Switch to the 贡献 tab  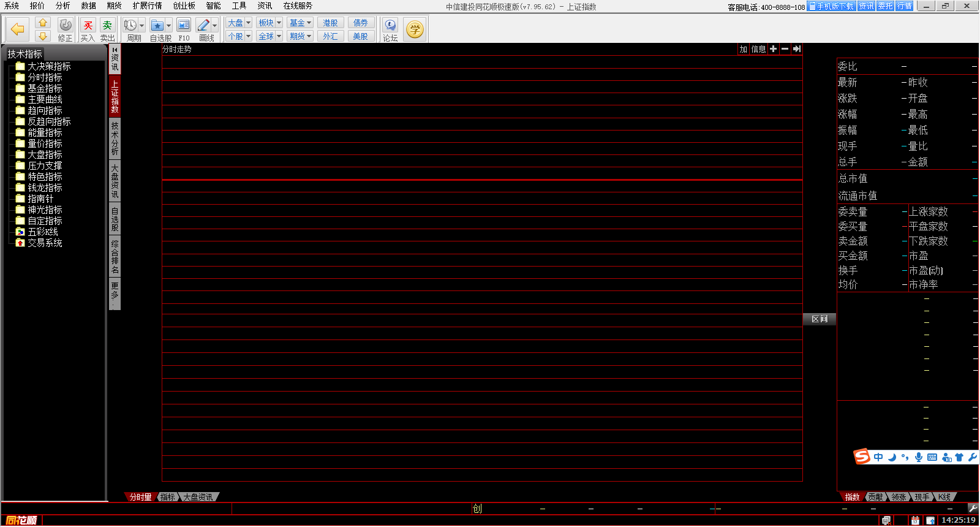[875, 497]
